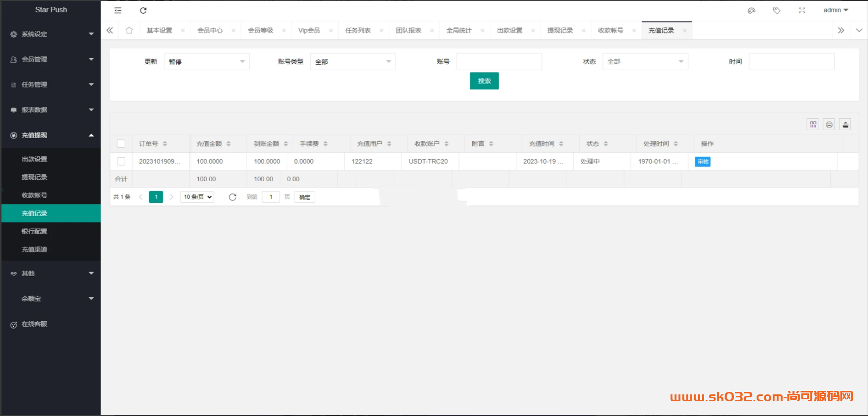868x416 pixels.
Task: Sort by 收款账户 column arrows
Action: coord(447,144)
